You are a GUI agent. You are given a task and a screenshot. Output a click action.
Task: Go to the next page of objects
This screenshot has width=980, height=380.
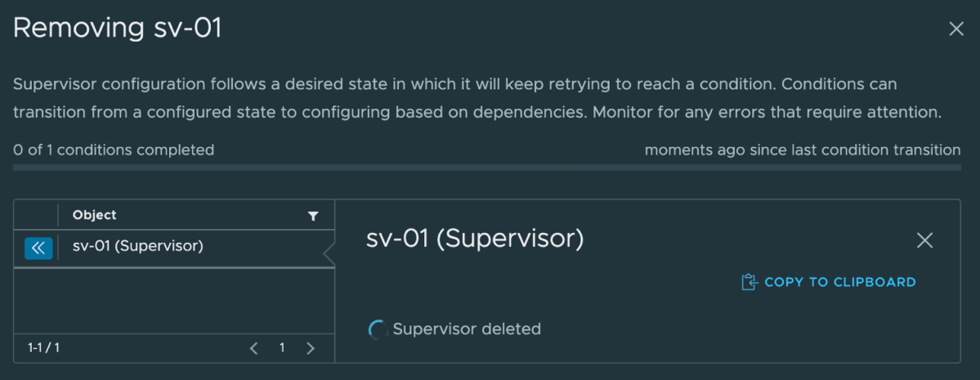pyautogui.click(x=310, y=348)
